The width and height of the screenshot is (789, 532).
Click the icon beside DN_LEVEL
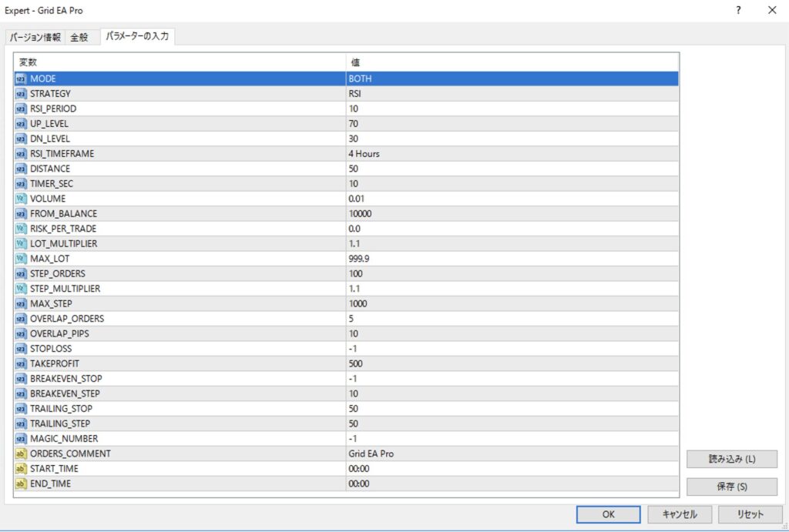tap(21, 139)
